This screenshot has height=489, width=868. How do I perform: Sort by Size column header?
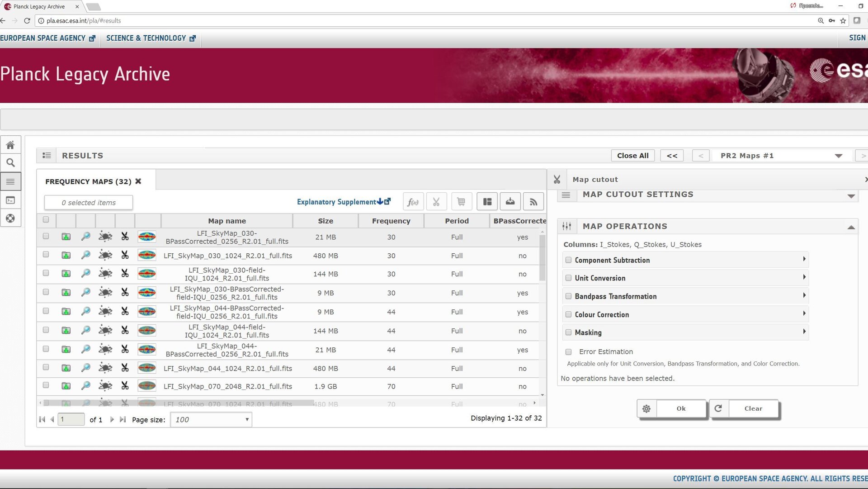click(x=325, y=221)
